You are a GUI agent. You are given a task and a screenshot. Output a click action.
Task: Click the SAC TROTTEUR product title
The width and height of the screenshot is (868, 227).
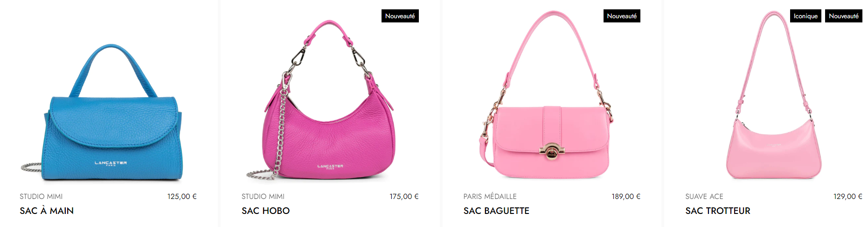tap(718, 211)
